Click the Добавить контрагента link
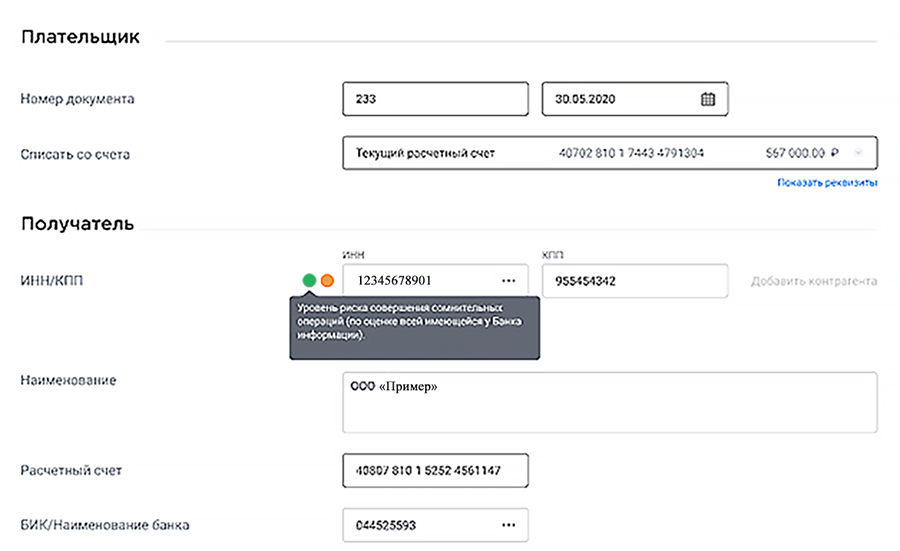 point(814,281)
